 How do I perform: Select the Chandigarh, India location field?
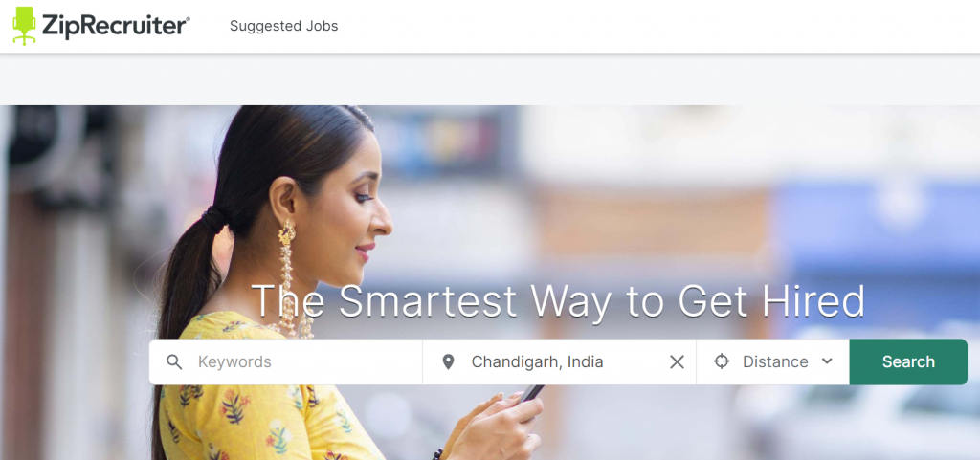(x=559, y=362)
